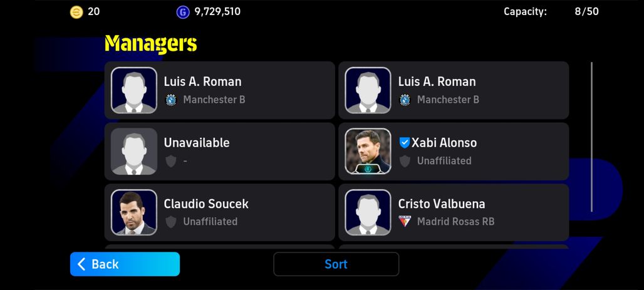The height and width of the screenshot is (290, 644).
Task: Click the Manchester B club badge in the right card
Action: click(405, 100)
